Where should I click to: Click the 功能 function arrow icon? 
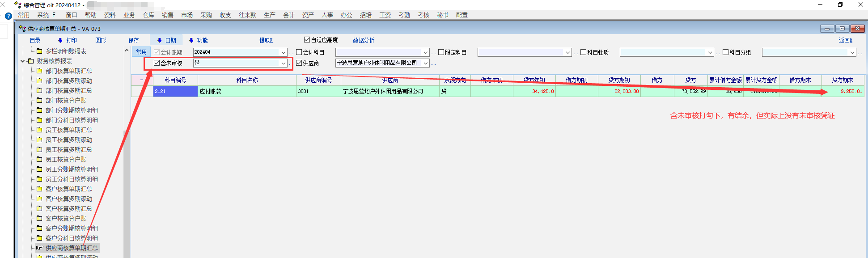point(191,41)
